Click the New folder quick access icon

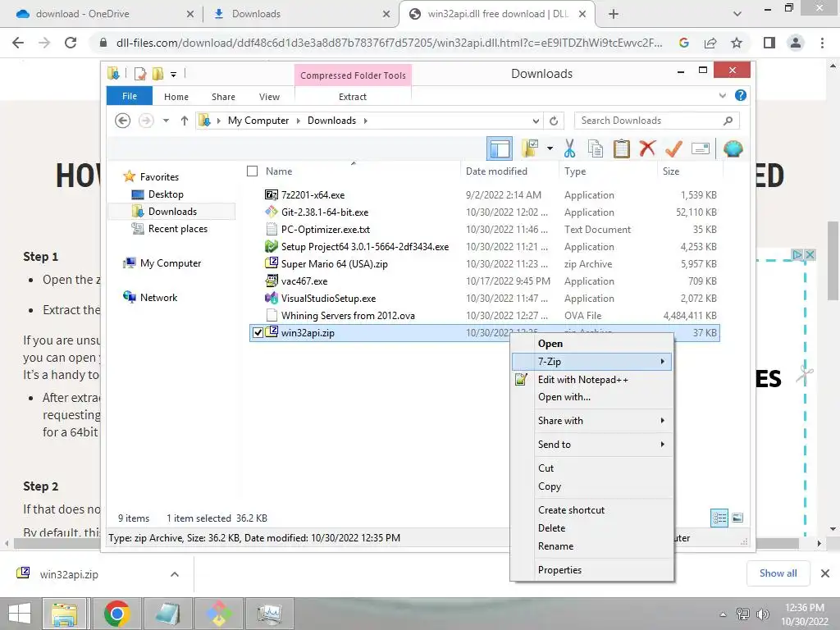pyautogui.click(x=157, y=73)
